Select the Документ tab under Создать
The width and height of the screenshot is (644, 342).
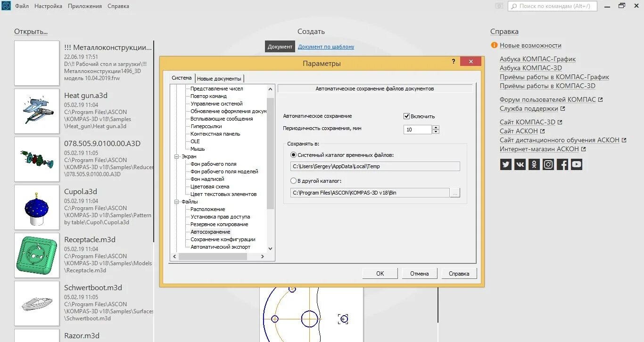tap(280, 47)
